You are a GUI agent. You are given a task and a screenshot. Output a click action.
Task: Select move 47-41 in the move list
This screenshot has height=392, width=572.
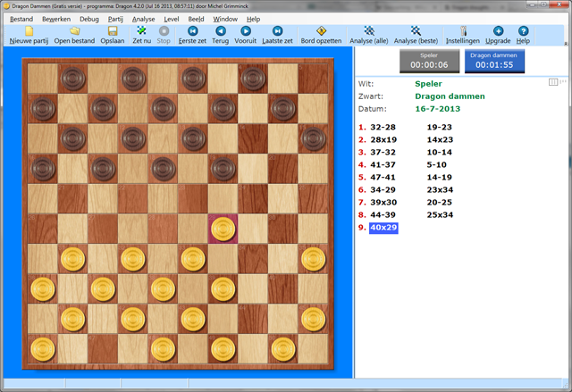(x=383, y=178)
